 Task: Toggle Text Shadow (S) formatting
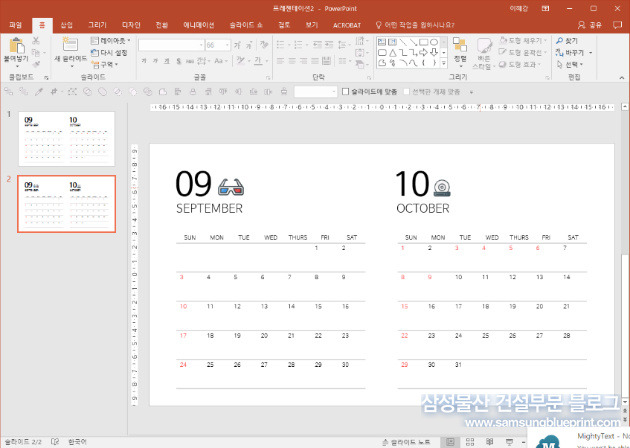point(178,61)
